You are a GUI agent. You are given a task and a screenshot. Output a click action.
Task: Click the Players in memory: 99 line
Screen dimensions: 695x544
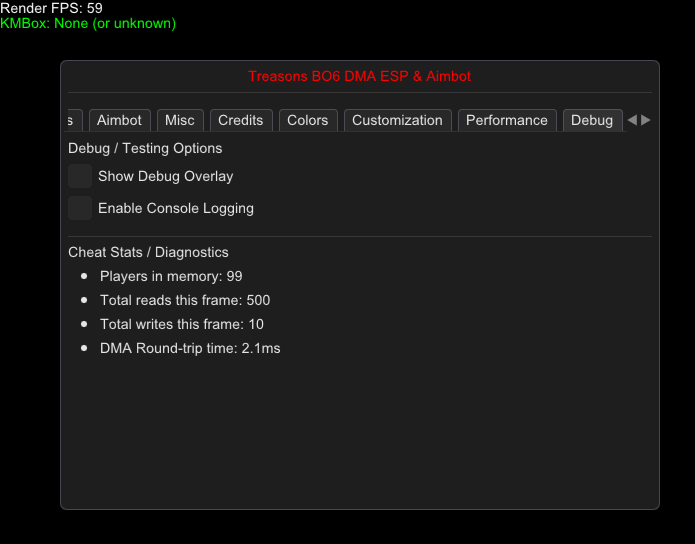[x=171, y=276]
